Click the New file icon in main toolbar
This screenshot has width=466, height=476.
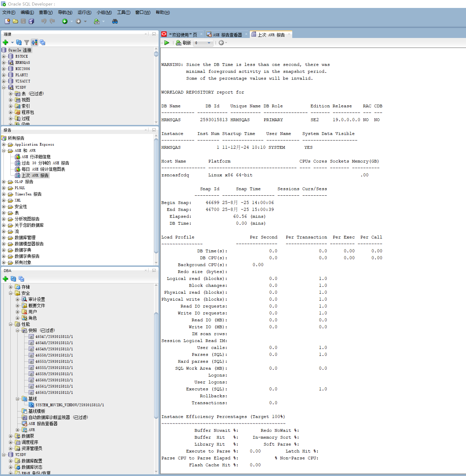pos(7,21)
